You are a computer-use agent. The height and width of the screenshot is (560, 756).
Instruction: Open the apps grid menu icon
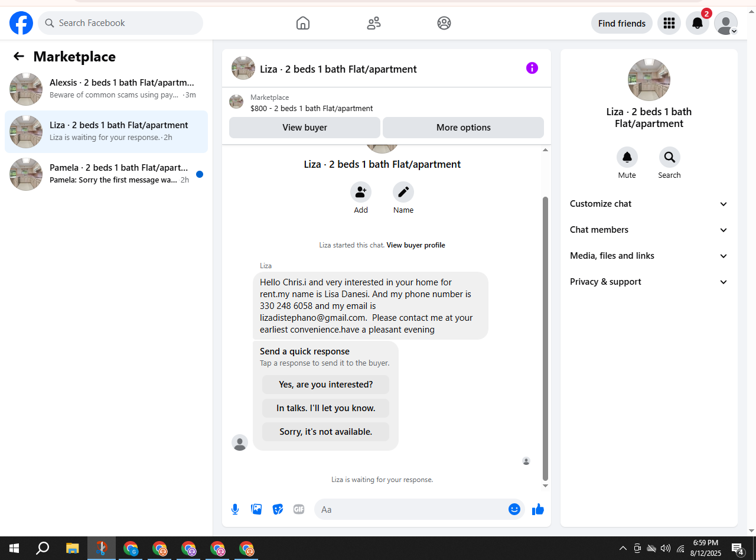click(x=669, y=23)
